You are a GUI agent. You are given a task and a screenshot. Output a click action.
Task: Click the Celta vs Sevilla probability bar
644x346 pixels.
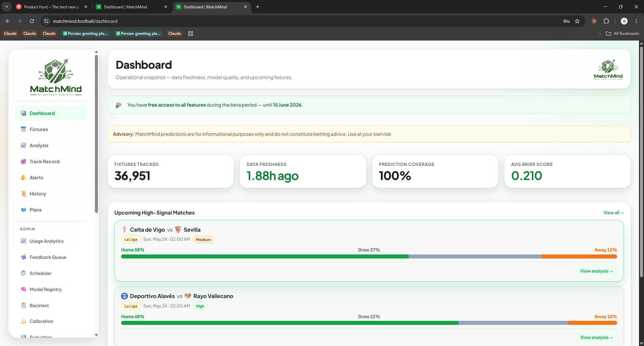click(x=369, y=256)
